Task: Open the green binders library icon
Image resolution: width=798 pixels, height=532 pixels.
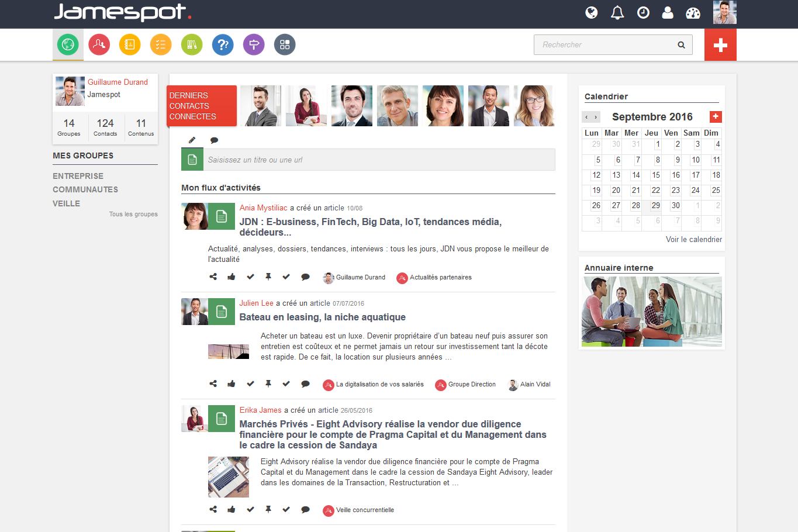Action: (x=192, y=44)
